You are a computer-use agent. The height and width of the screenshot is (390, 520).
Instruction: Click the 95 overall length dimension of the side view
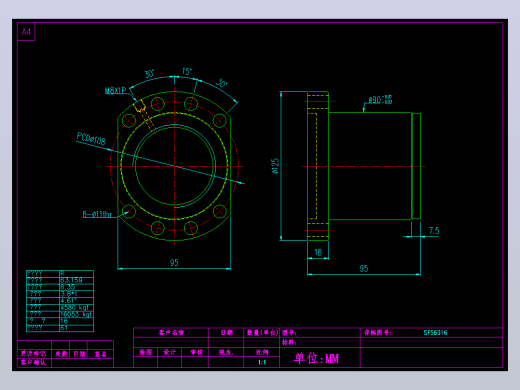(x=364, y=269)
